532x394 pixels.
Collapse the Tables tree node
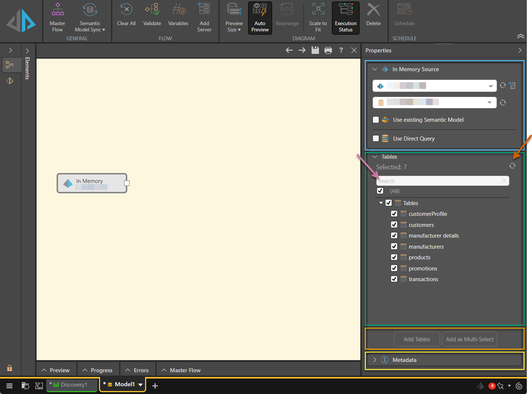381,203
